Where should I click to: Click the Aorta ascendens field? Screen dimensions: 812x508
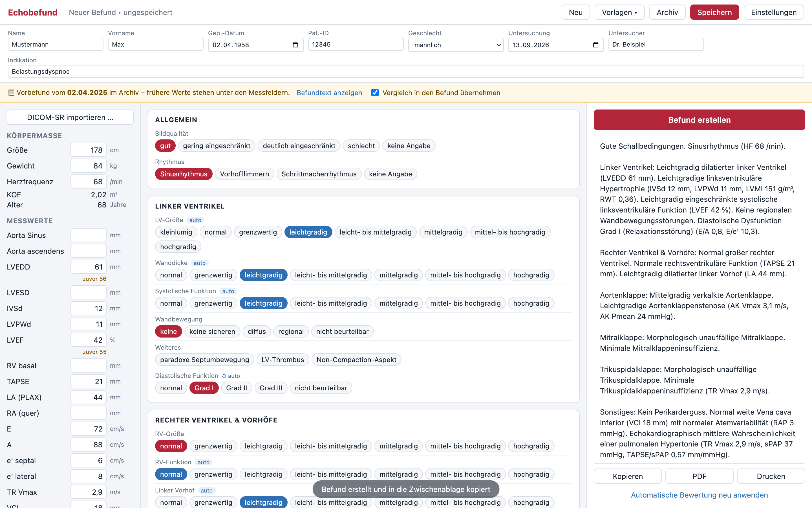pyautogui.click(x=89, y=251)
